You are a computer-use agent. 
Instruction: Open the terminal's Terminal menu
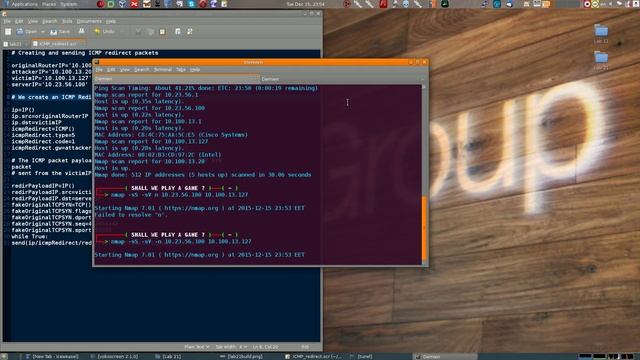pos(162,70)
